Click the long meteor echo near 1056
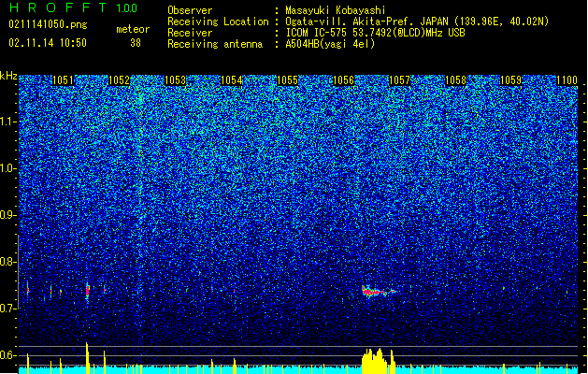Screen dimensions: 588x374 377,292
